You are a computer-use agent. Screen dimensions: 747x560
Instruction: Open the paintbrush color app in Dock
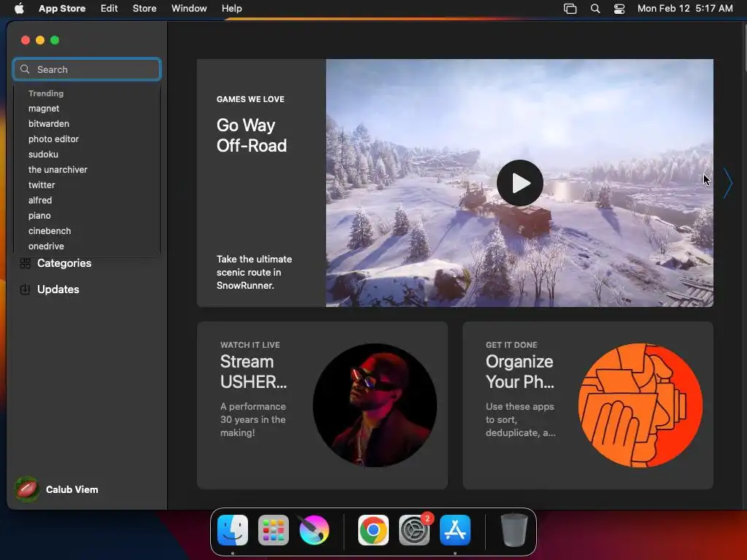(x=314, y=530)
